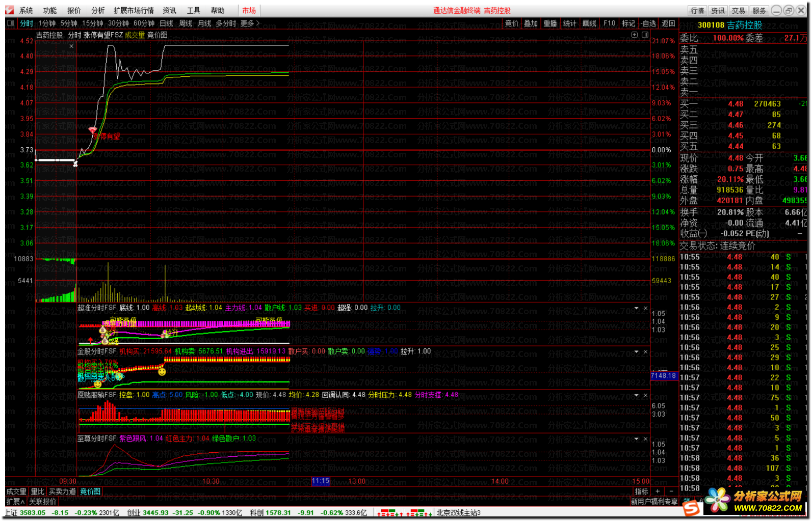The width and height of the screenshot is (812, 521).
Task: Expand the 扩展 panel at bottom left
Action: [15, 502]
